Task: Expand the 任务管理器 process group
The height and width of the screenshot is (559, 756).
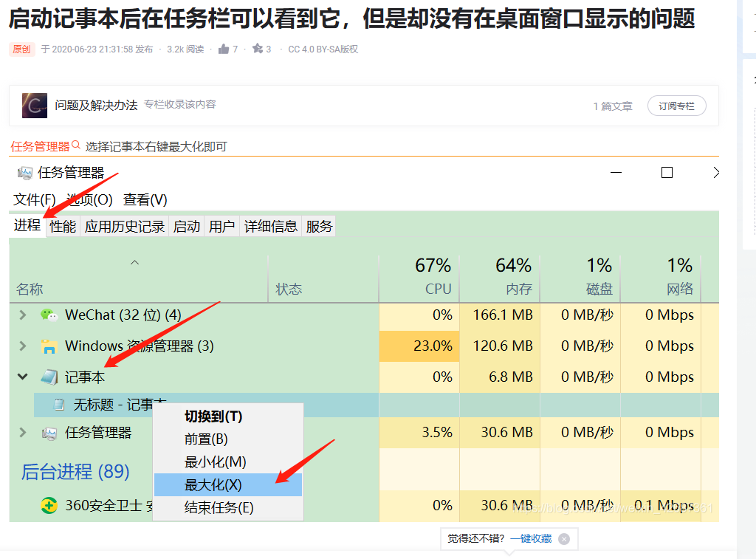Action: pyautogui.click(x=23, y=432)
